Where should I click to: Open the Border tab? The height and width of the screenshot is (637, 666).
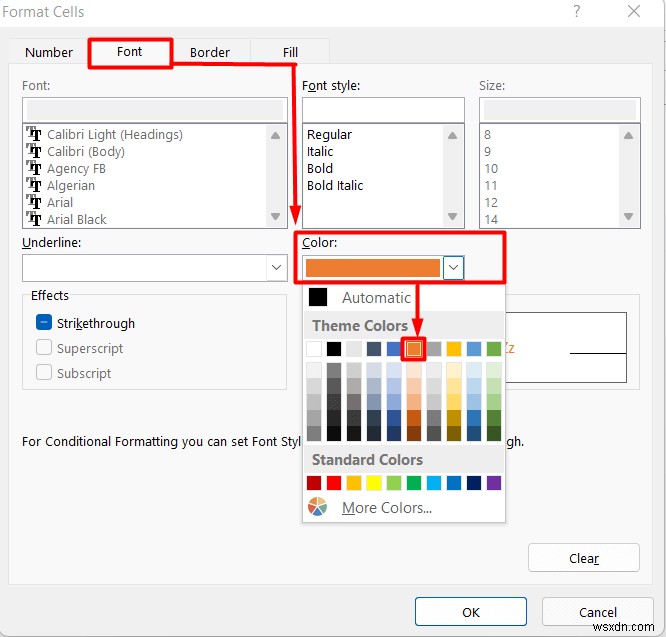[x=210, y=52]
